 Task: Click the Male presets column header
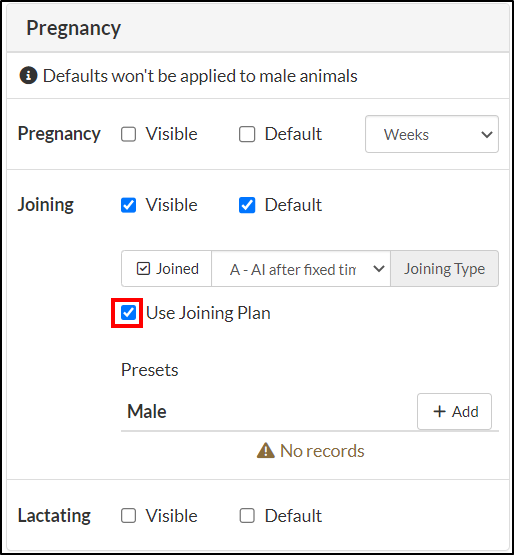tap(147, 411)
